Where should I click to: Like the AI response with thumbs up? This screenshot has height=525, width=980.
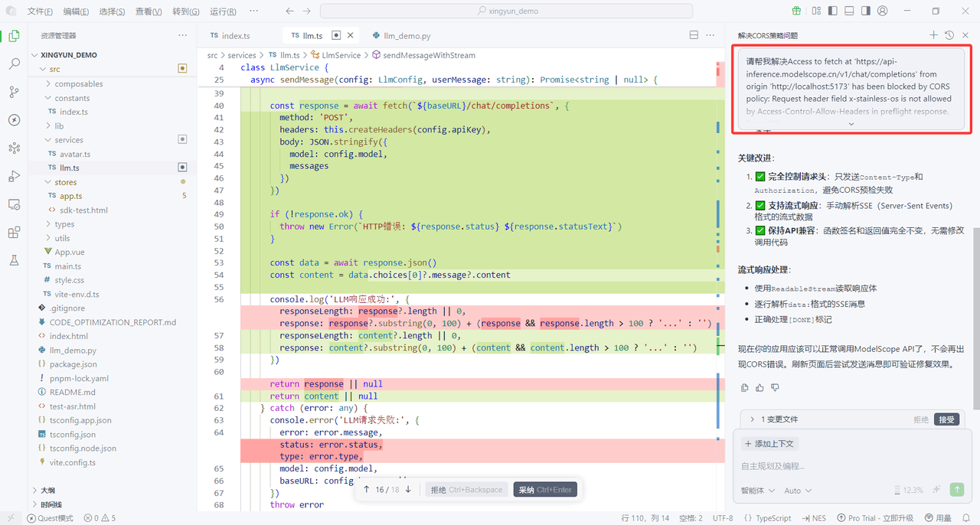pos(759,388)
